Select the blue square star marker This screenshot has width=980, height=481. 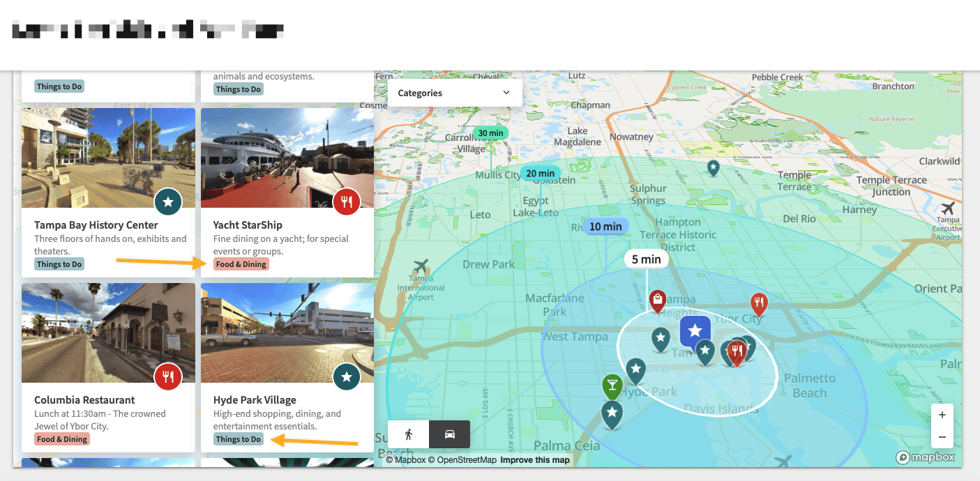coord(695,331)
